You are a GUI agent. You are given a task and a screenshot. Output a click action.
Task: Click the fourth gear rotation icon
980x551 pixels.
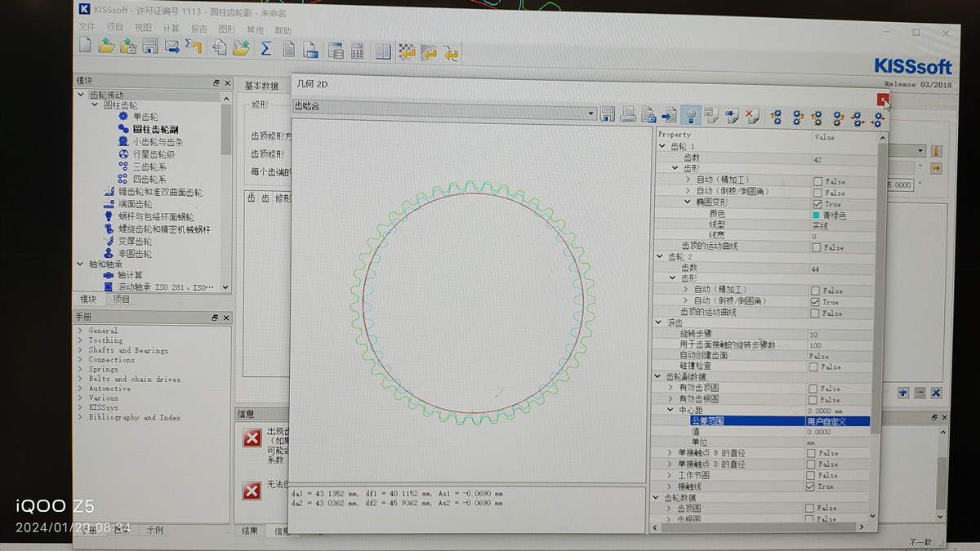point(837,118)
